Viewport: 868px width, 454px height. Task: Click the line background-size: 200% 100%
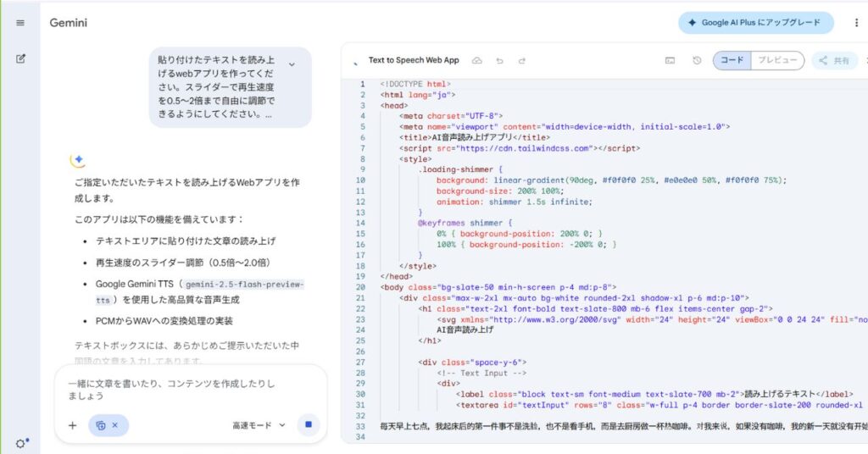(x=500, y=191)
